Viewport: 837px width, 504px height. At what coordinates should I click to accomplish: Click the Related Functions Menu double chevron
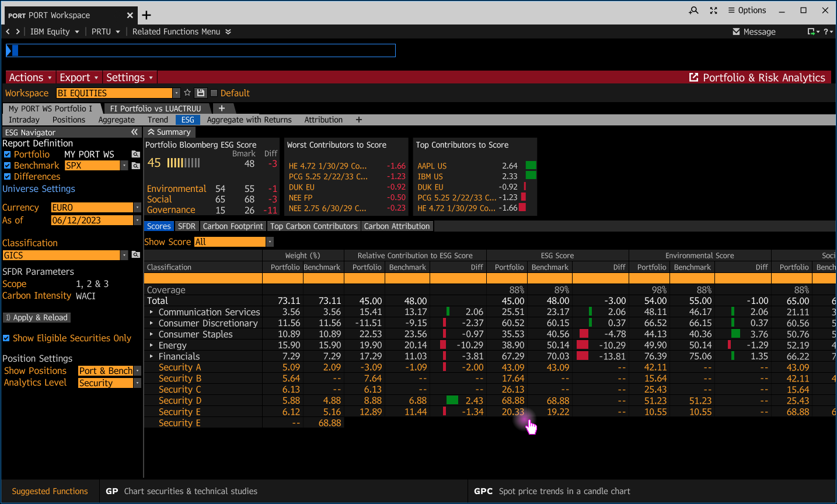tap(228, 32)
